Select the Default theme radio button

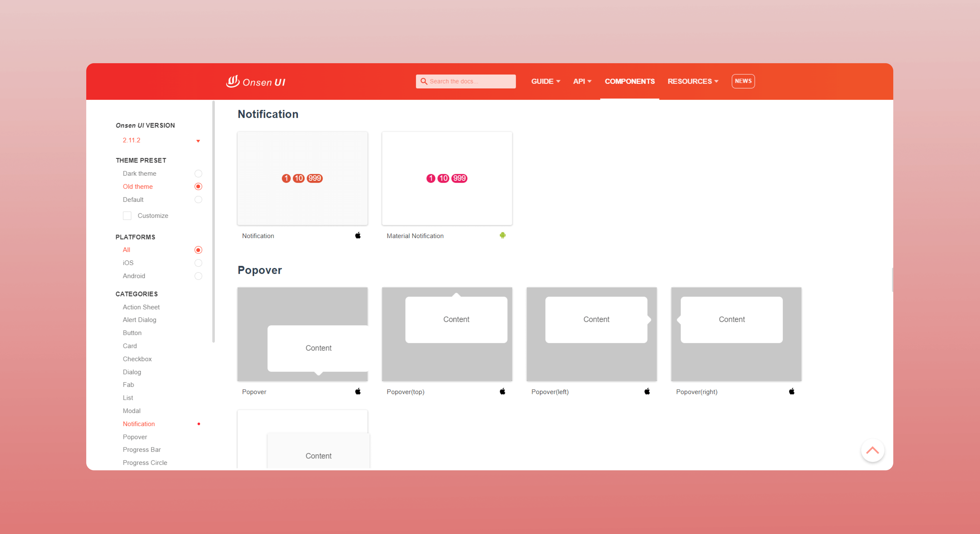199,200
